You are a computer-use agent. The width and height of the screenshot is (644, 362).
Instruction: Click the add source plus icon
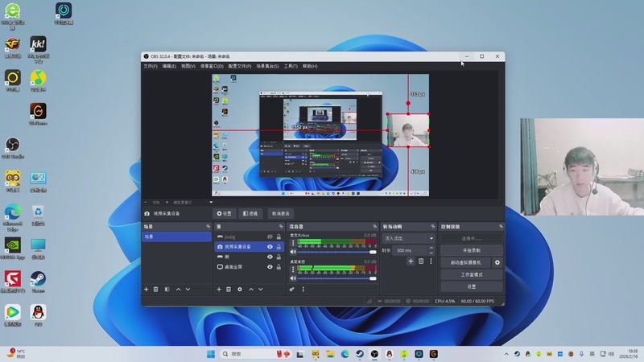pos(219,289)
